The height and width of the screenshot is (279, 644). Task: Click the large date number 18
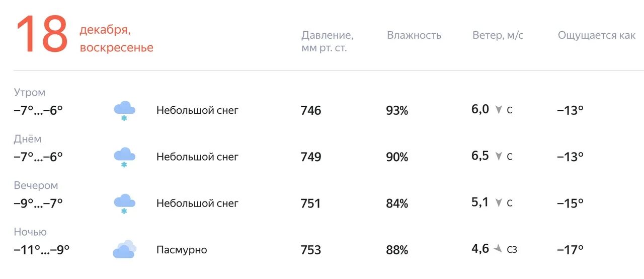click(42, 35)
